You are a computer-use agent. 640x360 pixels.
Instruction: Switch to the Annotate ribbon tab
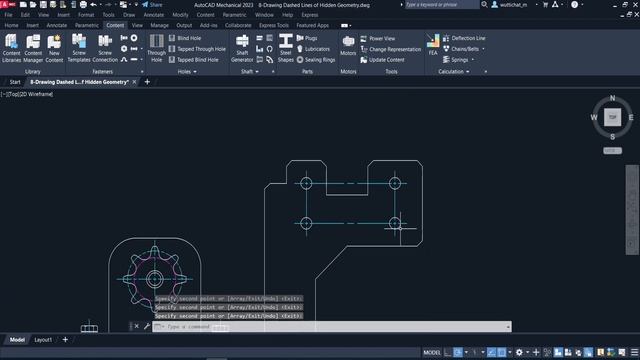click(56, 25)
